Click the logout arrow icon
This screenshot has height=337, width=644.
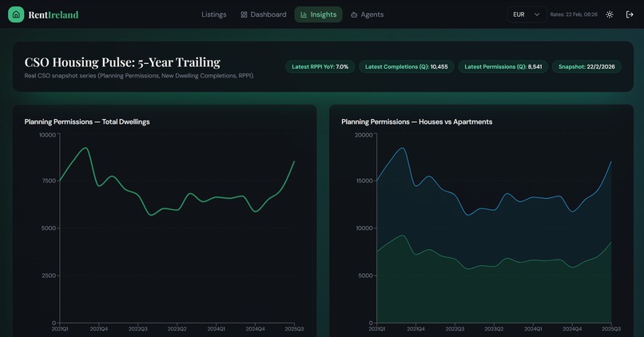630,14
